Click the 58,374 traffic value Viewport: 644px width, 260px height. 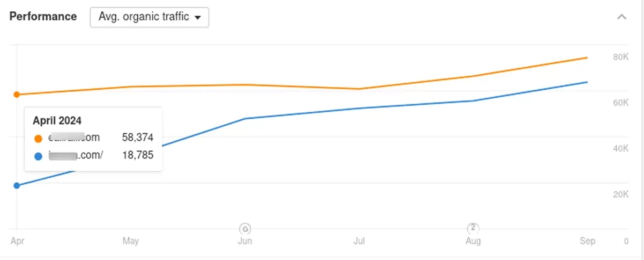pyautogui.click(x=137, y=138)
